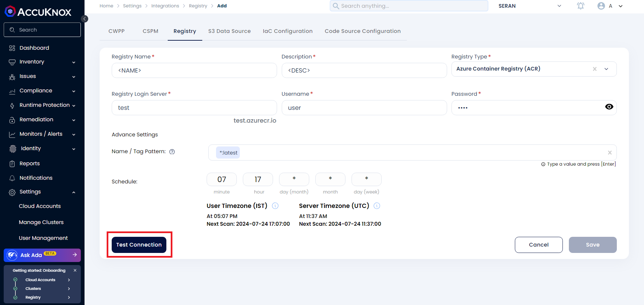Click the Server Timezone info icon
Screen dimensions: 644x305
click(377, 206)
